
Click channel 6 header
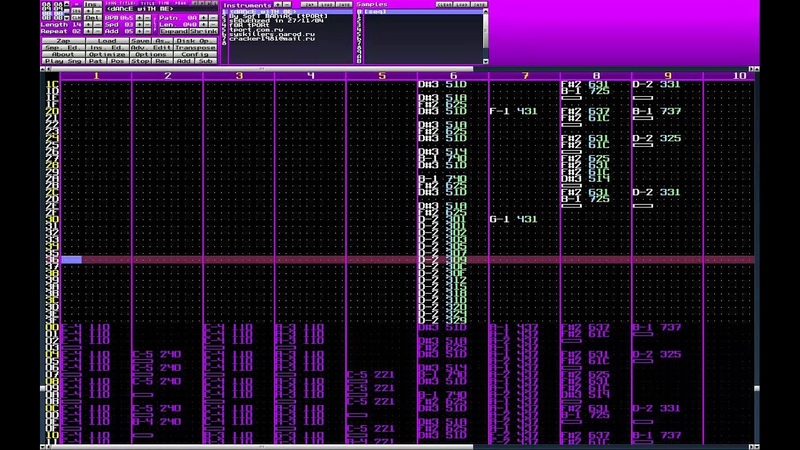453,76
